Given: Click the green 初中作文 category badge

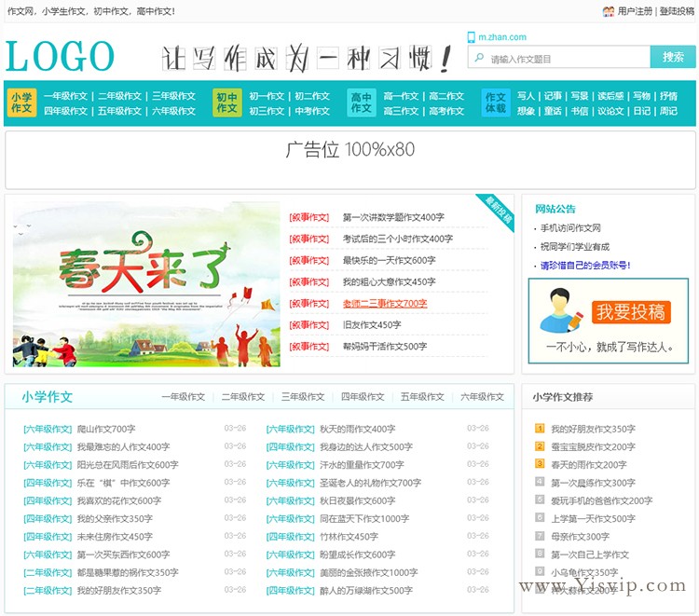Looking at the screenshot, I should click(x=226, y=103).
